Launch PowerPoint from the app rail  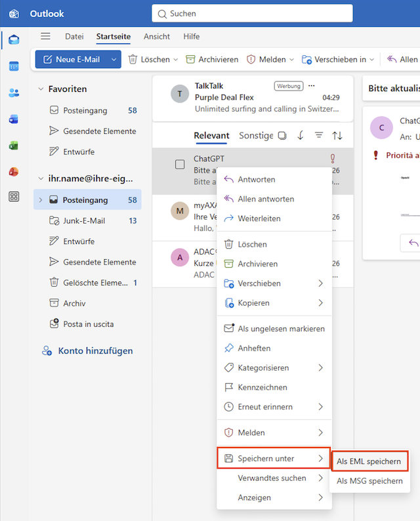click(x=14, y=172)
